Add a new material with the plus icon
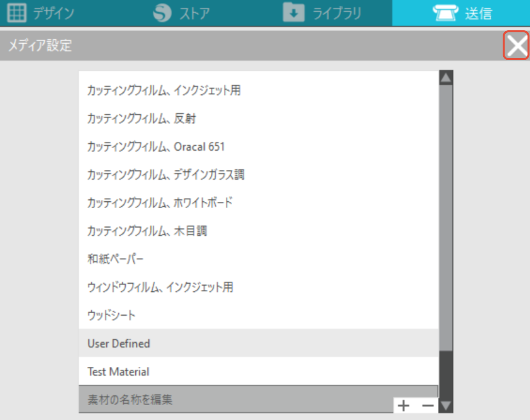 404,406
